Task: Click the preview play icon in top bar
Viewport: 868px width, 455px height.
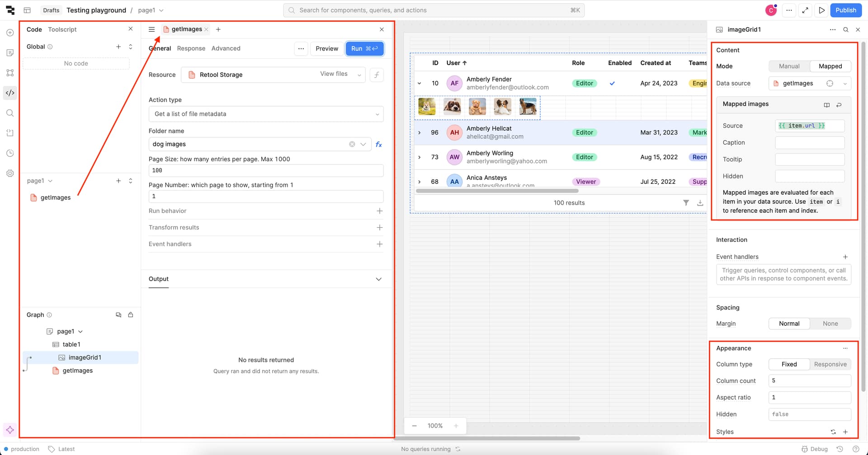Action: (821, 10)
